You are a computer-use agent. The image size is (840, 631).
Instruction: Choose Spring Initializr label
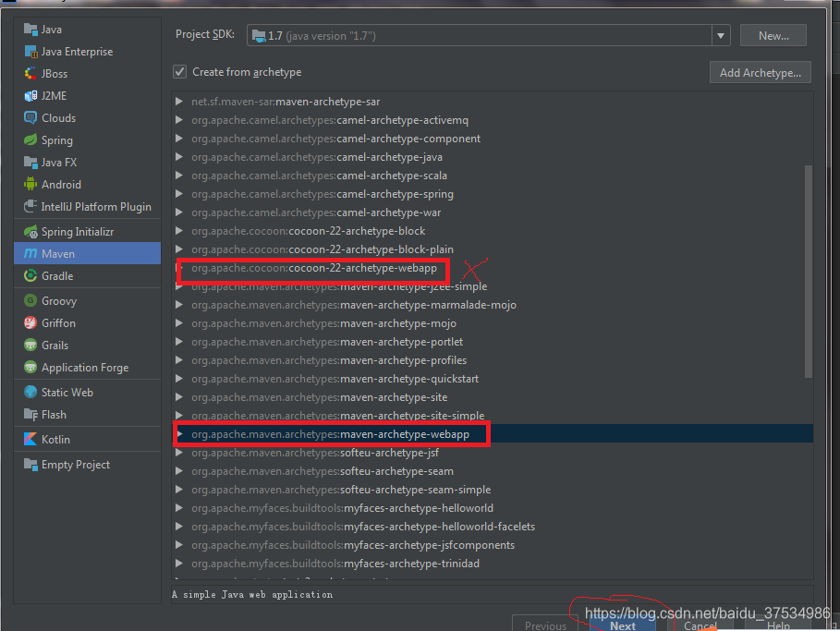78,231
